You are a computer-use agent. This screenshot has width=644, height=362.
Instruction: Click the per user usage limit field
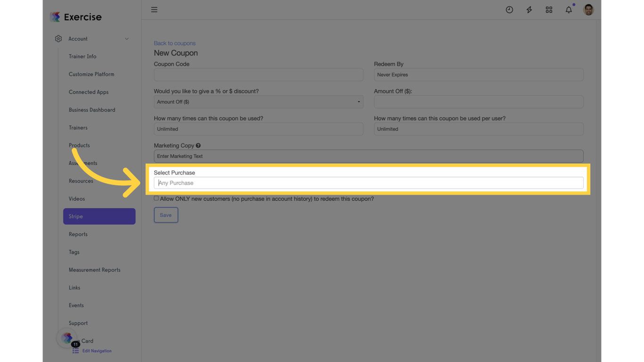(x=479, y=129)
